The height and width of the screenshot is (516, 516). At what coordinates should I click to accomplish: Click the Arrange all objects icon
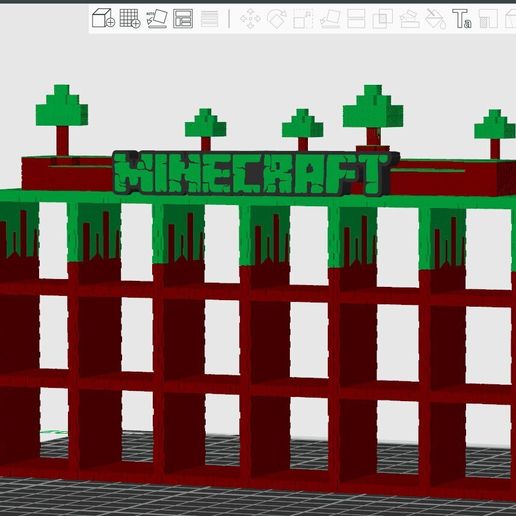point(183,18)
